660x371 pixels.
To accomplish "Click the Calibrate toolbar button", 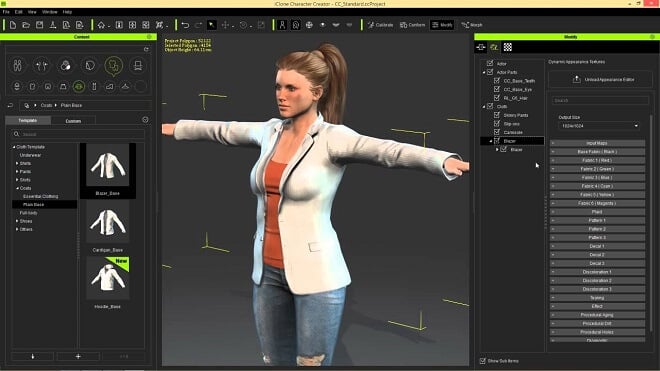I will (x=380, y=25).
